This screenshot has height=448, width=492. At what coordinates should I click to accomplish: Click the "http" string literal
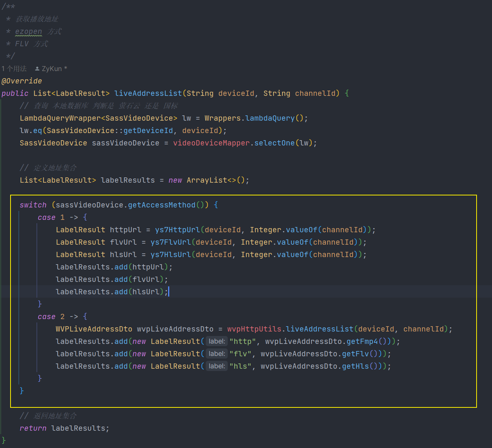[243, 341]
